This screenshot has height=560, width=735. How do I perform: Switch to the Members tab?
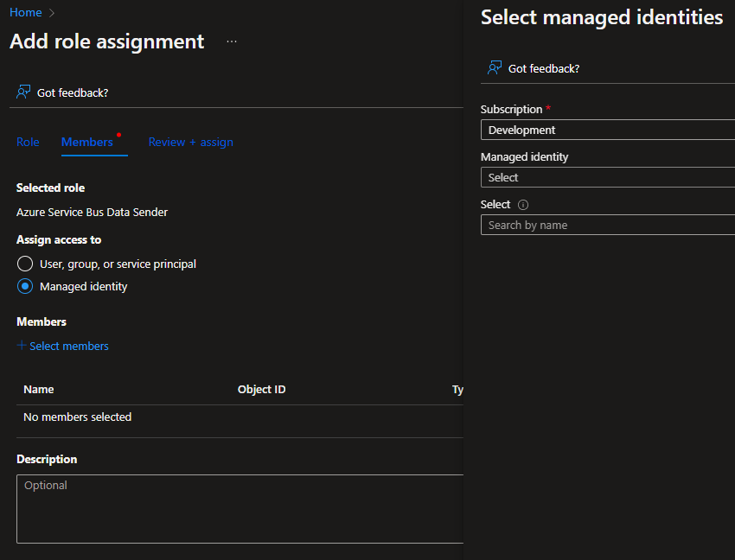pyautogui.click(x=87, y=142)
